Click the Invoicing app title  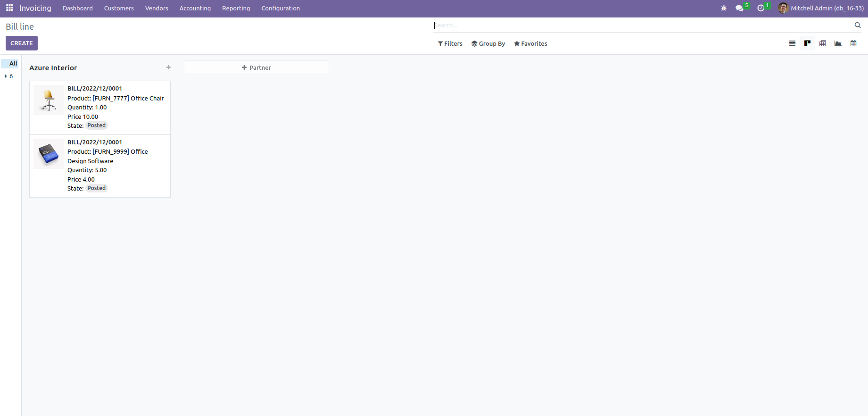(x=35, y=8)
